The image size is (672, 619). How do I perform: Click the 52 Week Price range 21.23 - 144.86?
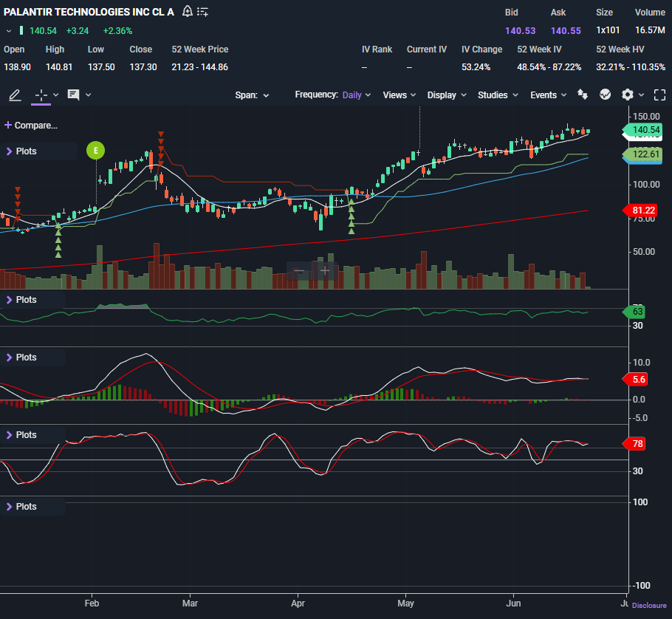point(199,67)
